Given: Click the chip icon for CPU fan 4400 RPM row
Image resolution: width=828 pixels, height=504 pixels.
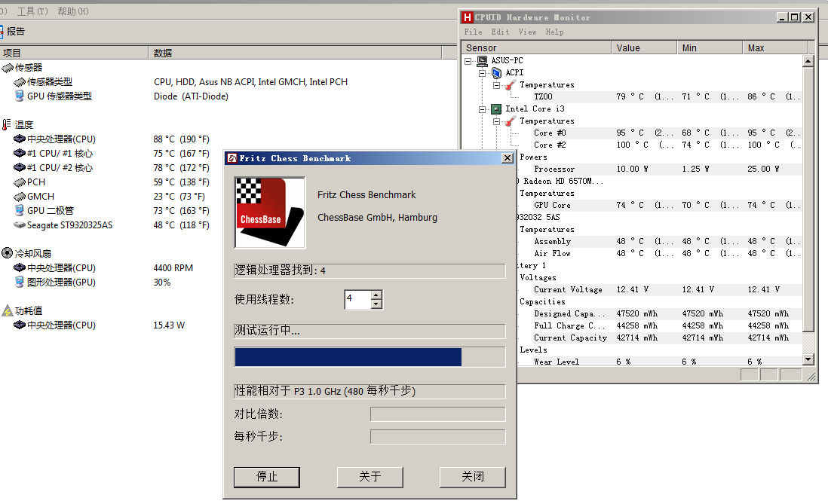Looking at the screenshot, I should point(20,267).
